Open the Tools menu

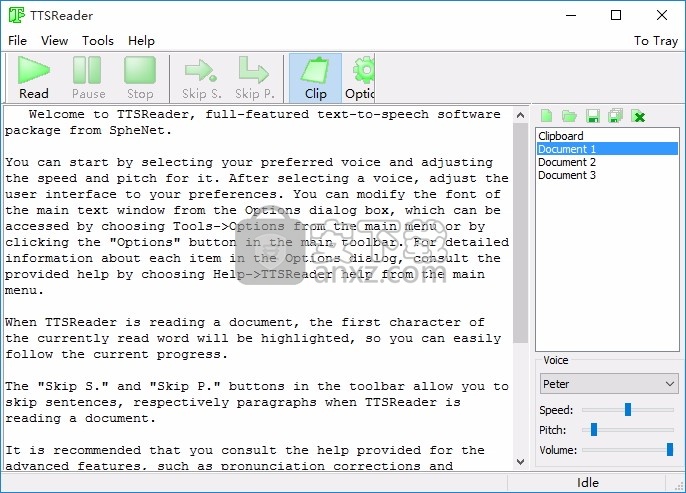(x=98, y=41)
